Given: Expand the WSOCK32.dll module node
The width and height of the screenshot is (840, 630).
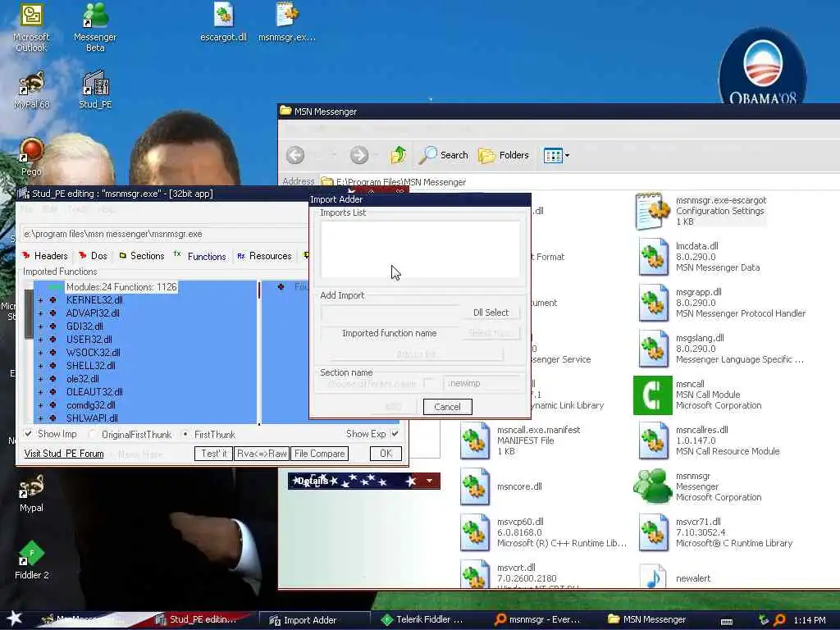Looking at the screenshot, I should pyautogui.click(x=41, y=353).
